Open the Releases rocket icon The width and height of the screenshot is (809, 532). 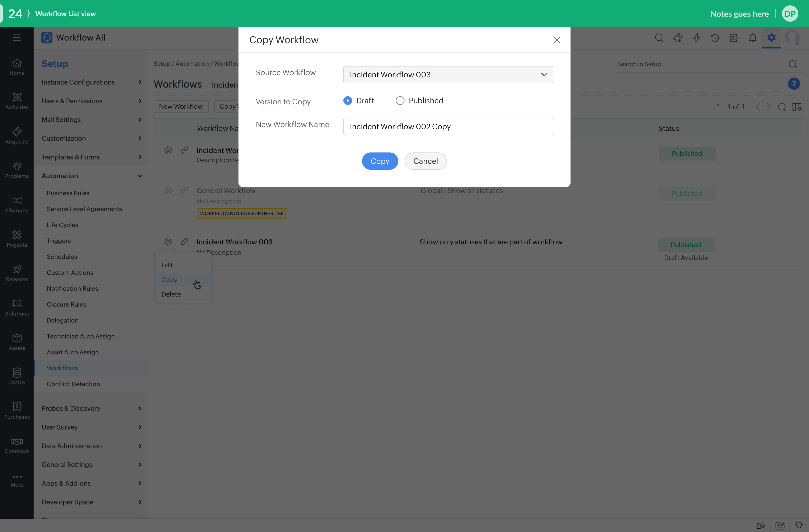(17, 273)
